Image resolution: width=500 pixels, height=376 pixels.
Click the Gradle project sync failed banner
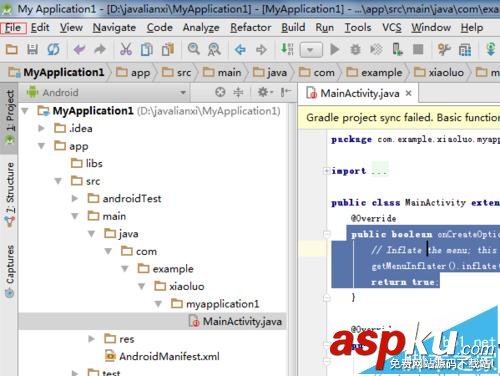pyautogui.click(x=399, y=118)
